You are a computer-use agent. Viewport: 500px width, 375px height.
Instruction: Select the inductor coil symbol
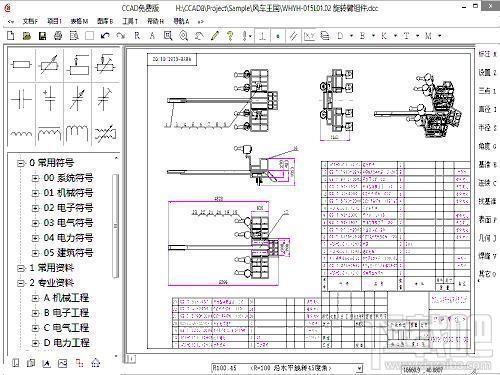21,133
